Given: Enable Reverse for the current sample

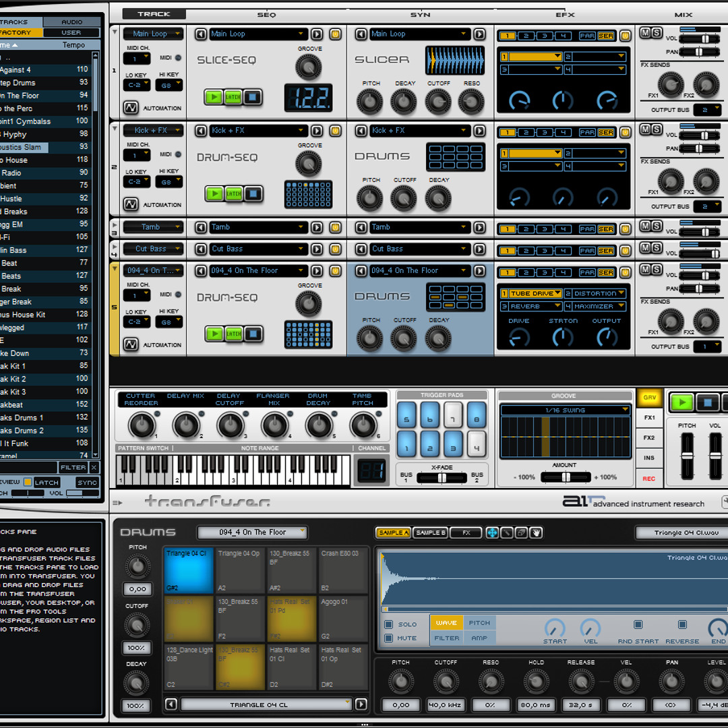Looking at the screenshot, I should [x=682, y=625].
